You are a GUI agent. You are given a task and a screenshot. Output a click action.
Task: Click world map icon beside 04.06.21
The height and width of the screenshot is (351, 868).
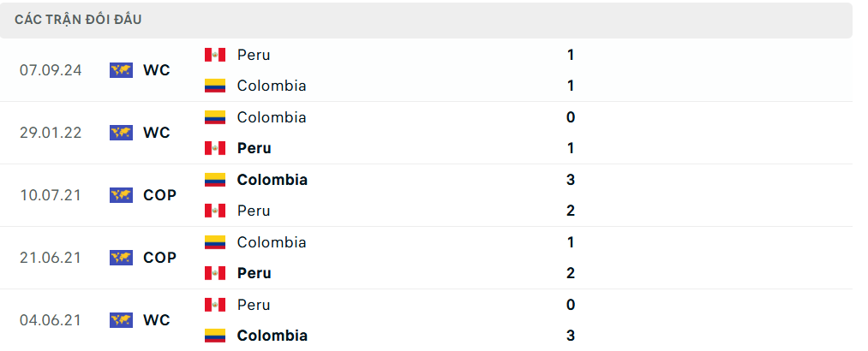pos(121,320)
